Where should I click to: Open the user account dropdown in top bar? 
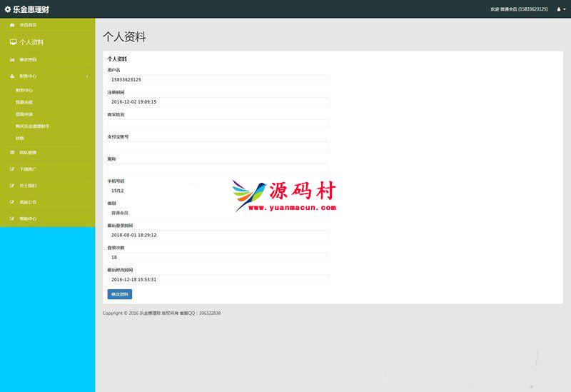[x=561, y=9]
